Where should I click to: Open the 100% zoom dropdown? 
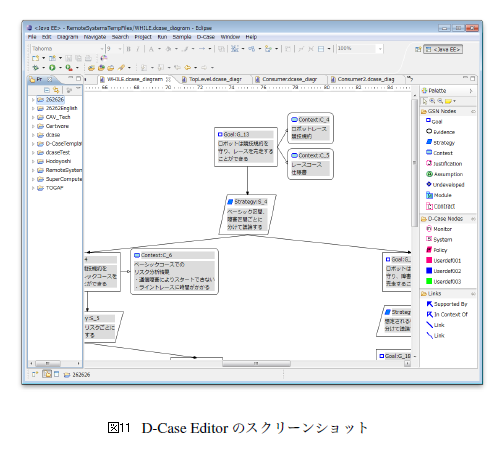(x=380, y=49)
